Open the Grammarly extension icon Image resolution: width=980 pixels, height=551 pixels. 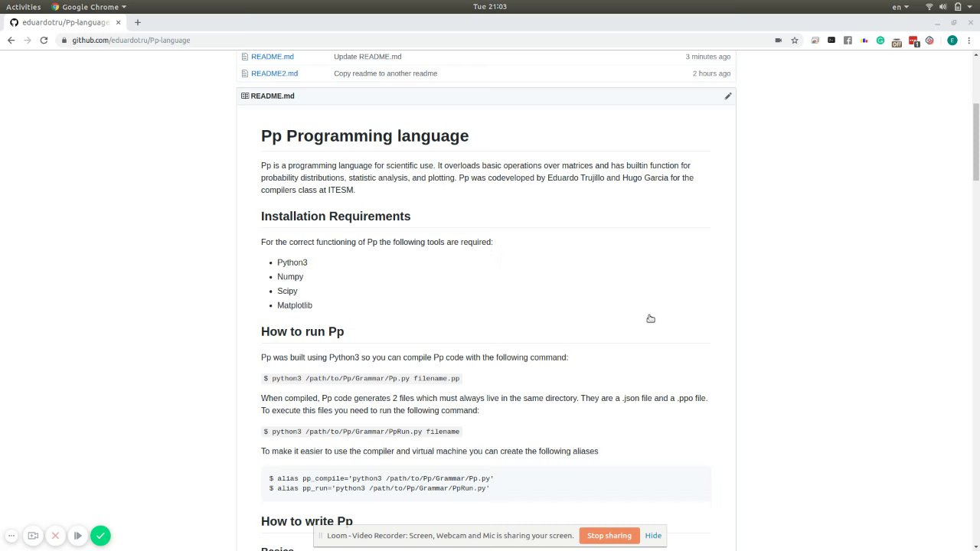(x=880, y=40)
